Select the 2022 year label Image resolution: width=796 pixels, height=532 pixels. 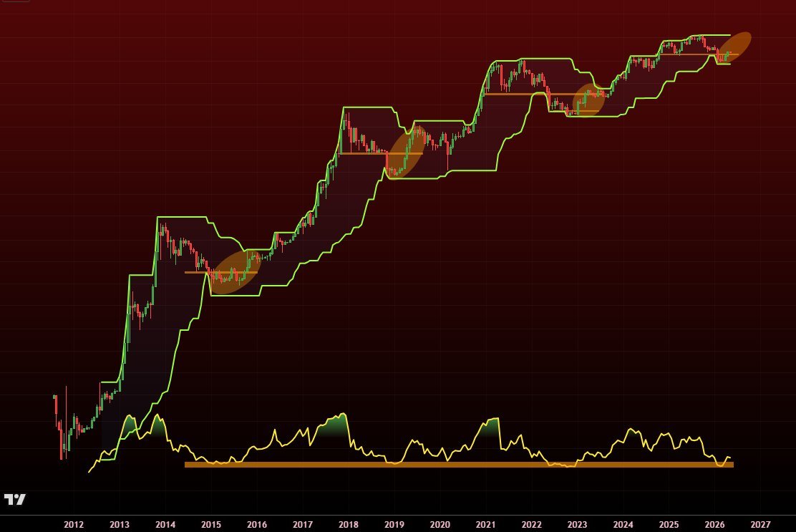[532, 524]
